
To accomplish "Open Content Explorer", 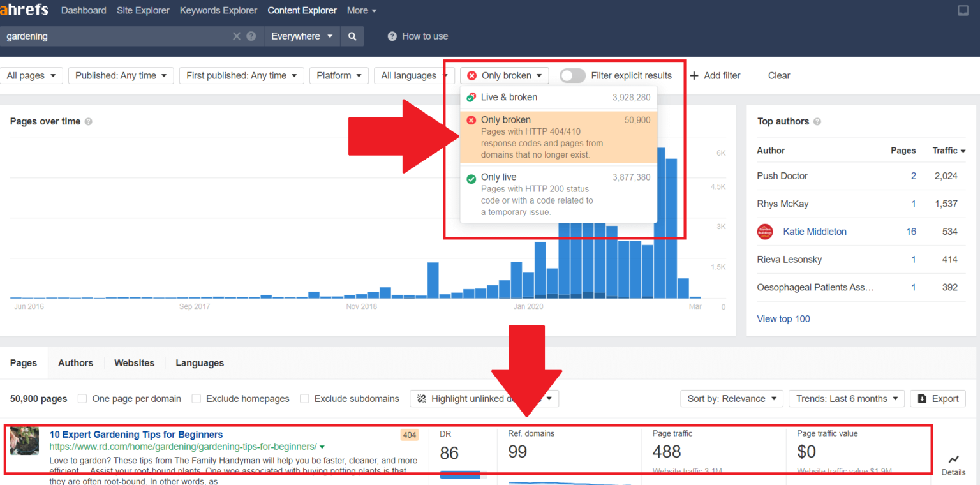I will (302, 10).
